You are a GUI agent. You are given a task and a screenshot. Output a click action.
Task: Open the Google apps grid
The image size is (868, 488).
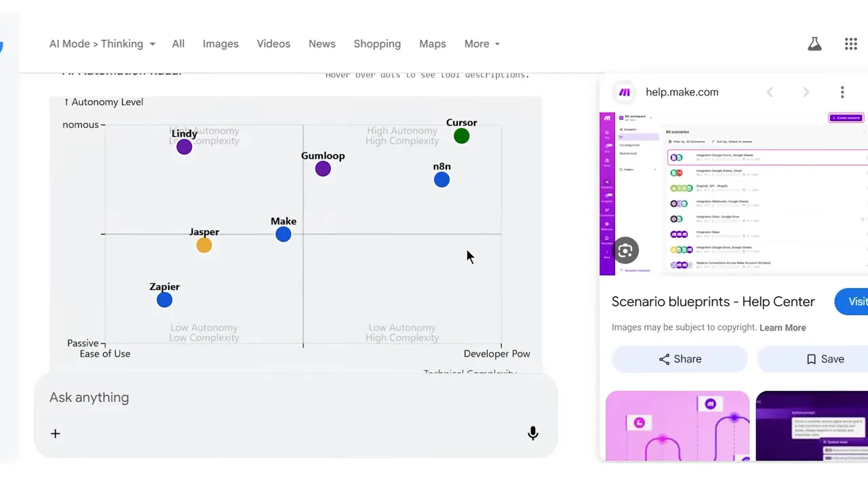tap(851, 44)
